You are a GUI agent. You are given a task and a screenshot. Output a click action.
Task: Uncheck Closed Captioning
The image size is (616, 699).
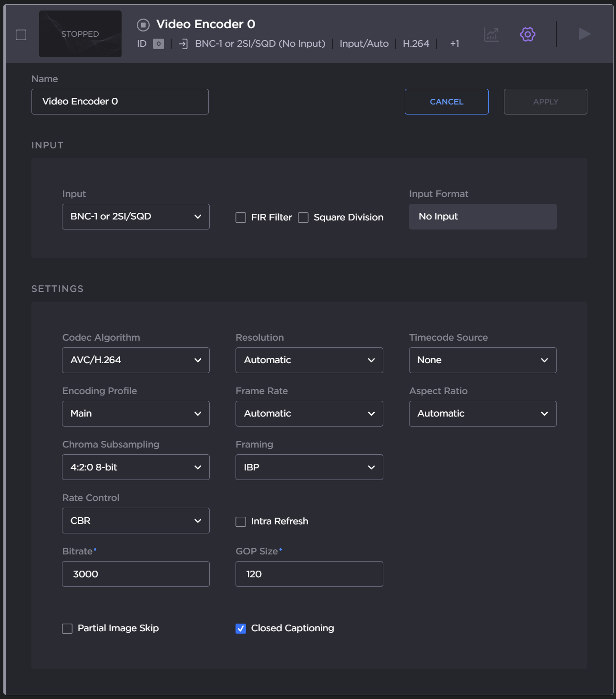coord(241,628)
